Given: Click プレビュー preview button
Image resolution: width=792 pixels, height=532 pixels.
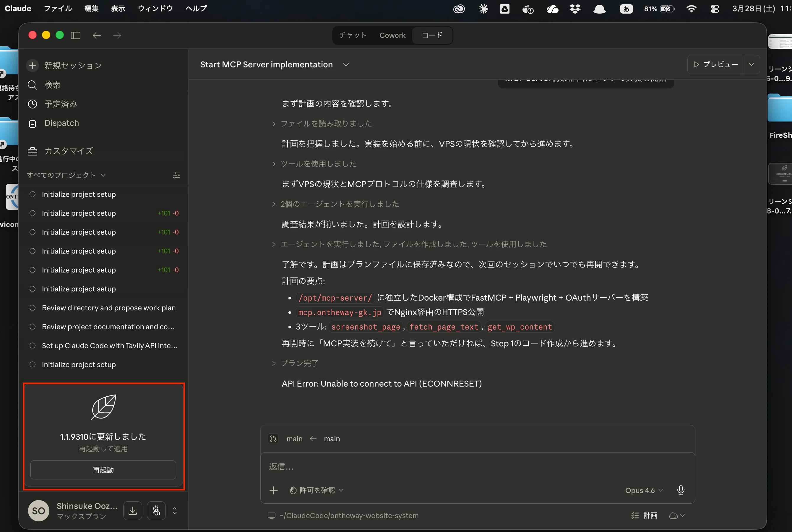Looking at the screenshot, I should click(x=716, y=64).
